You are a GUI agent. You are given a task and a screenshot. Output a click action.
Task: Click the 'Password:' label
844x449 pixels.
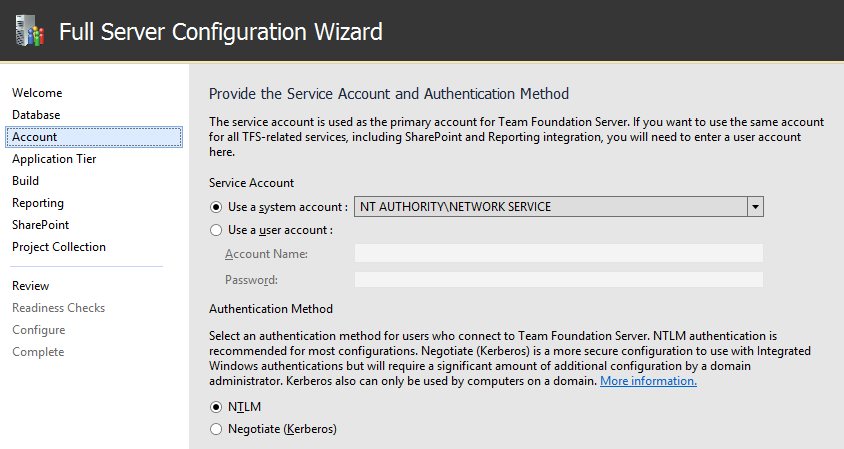click(x=251, y=280)
